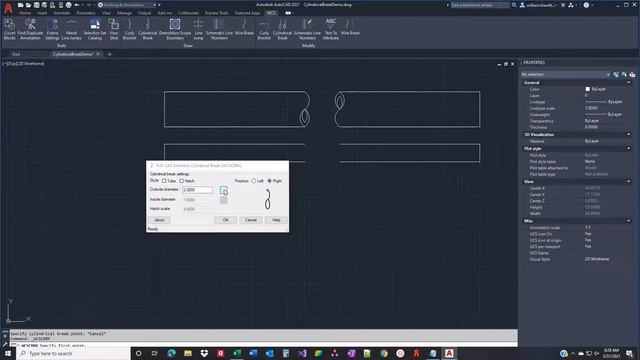Open the Selection Set Catalog
The width and height of the screenshot is (640, 360).
click(x=95, y=29)
